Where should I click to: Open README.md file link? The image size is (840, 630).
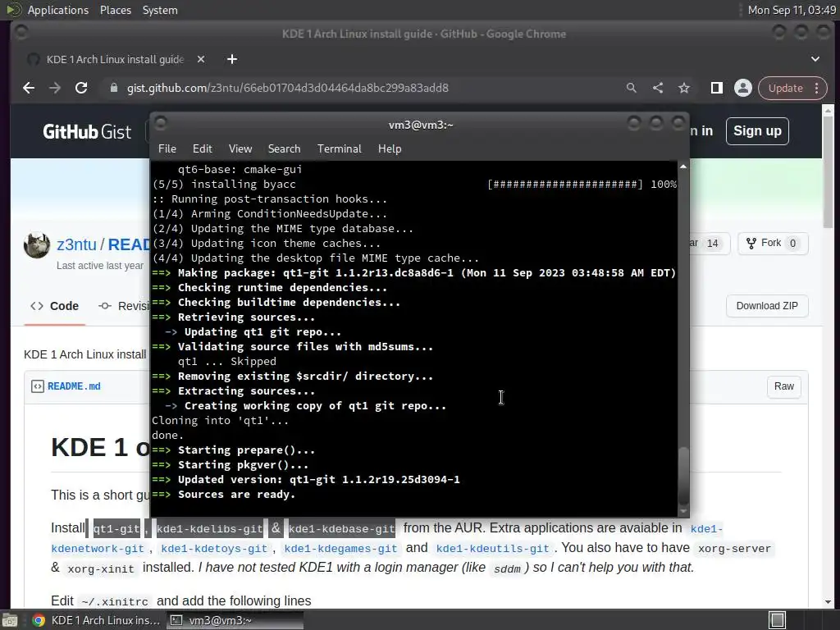click(x=74, y=386)
